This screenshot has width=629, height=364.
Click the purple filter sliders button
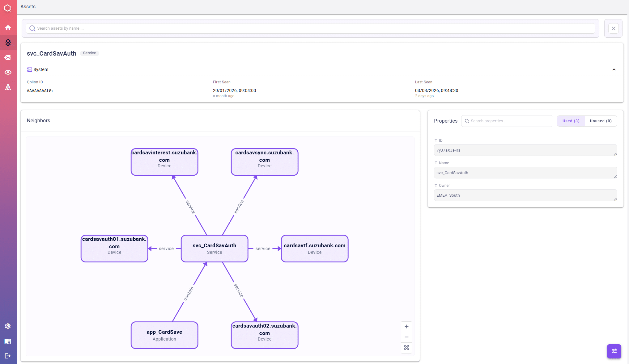pyautogui.click(x=614, y=351)
